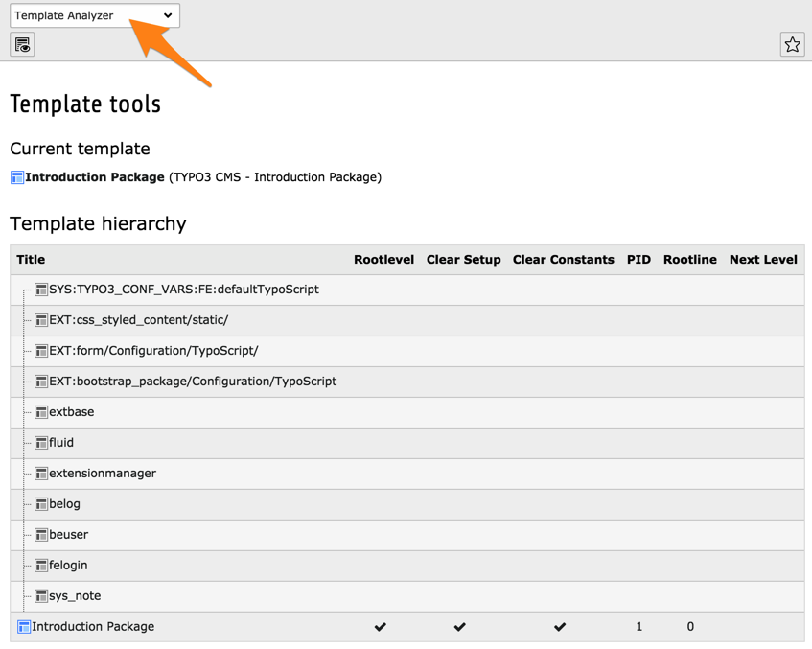Select EXT:bootstrap_package/Configuration/TypoScript entry

tap(193, 382)
